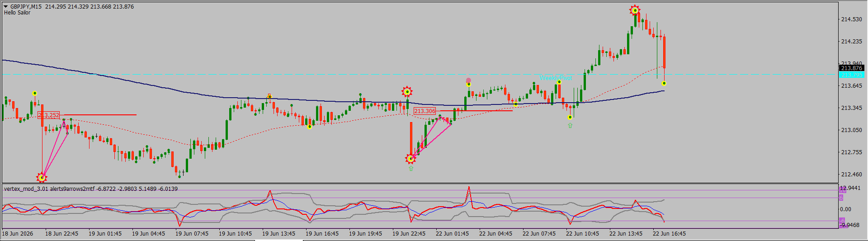Click the 22 Jun 16:45 time label
868x241 pixels.
click(669, 234)
